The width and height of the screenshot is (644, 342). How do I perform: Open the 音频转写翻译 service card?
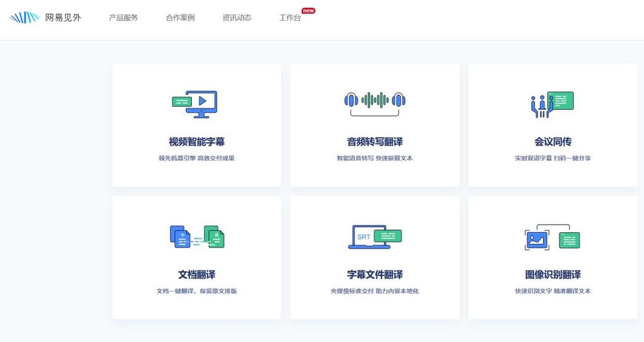(x=374, y=124)
